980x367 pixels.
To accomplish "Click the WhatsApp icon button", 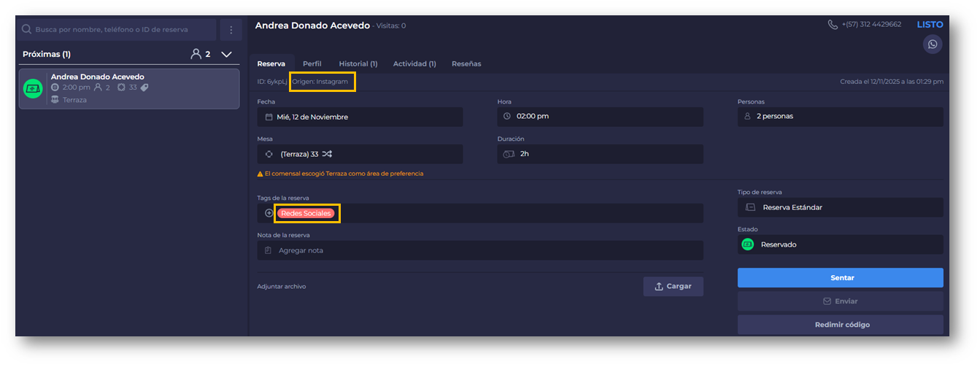I will click(x=932, y=45).
